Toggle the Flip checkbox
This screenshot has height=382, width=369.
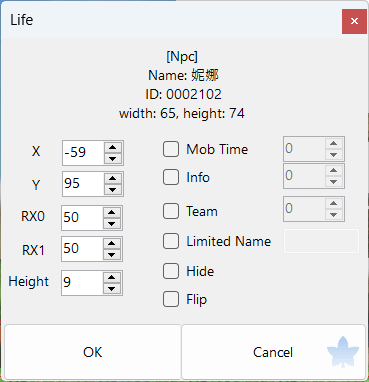[171, 299]
